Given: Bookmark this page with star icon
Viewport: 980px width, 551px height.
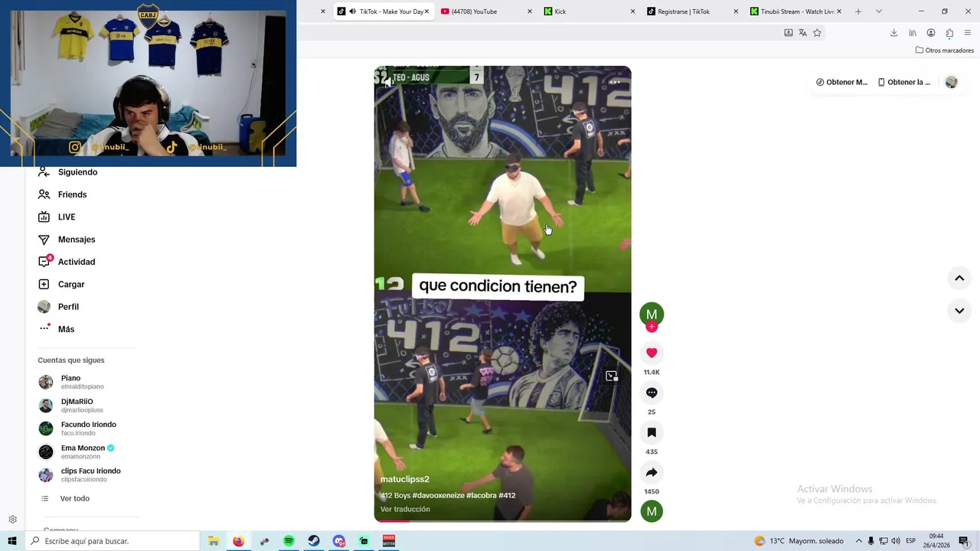Looking at the screenshot, I should [817, 33].
